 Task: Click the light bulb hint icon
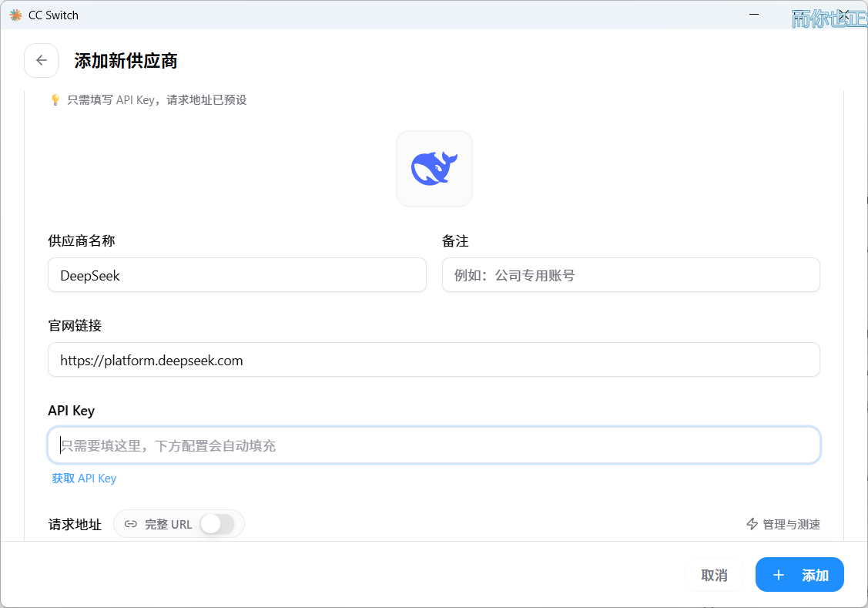(55, 99)
